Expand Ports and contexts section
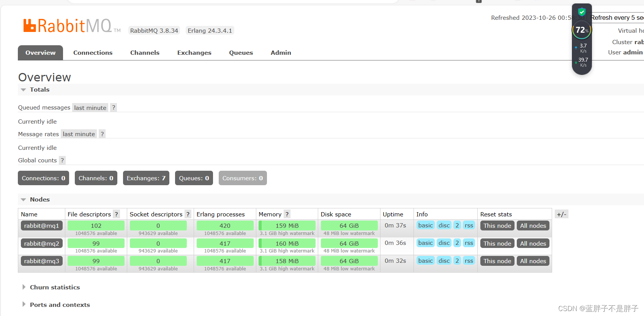This screenshot has height=316, width=644. pyautogui.click(x=56, y=305)
